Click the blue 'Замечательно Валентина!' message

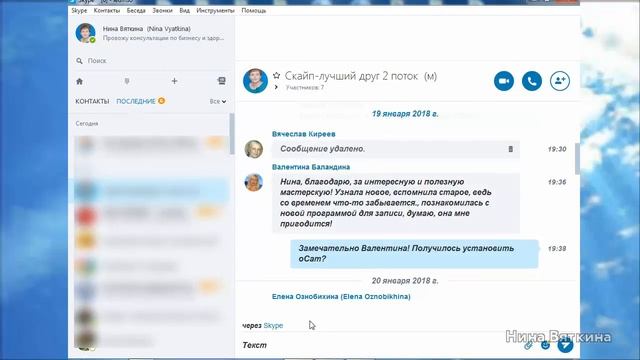pos(414,254)
